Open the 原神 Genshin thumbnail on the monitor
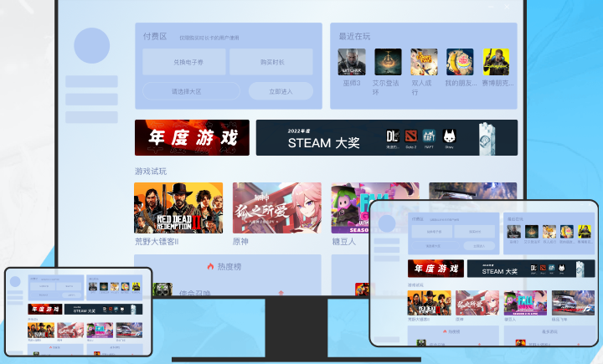This screenshot has height=364, width=603. tap(277, 208)
